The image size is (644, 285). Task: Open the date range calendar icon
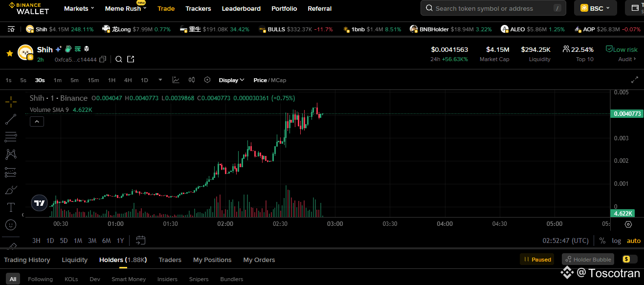pyautogui.click(x=141, y=240)
